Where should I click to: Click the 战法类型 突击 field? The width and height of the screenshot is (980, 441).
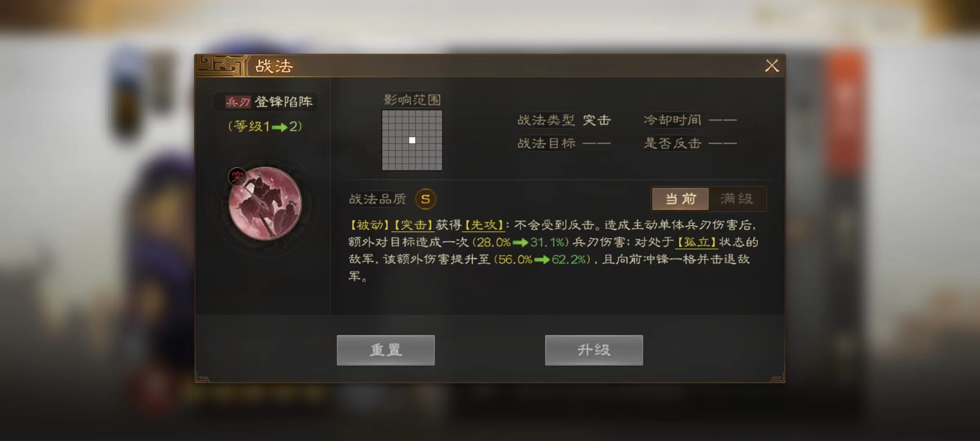pos(564,120)
